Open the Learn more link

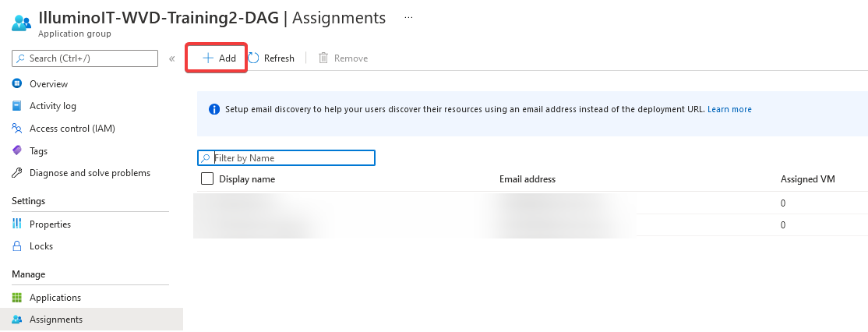(729, 110)
